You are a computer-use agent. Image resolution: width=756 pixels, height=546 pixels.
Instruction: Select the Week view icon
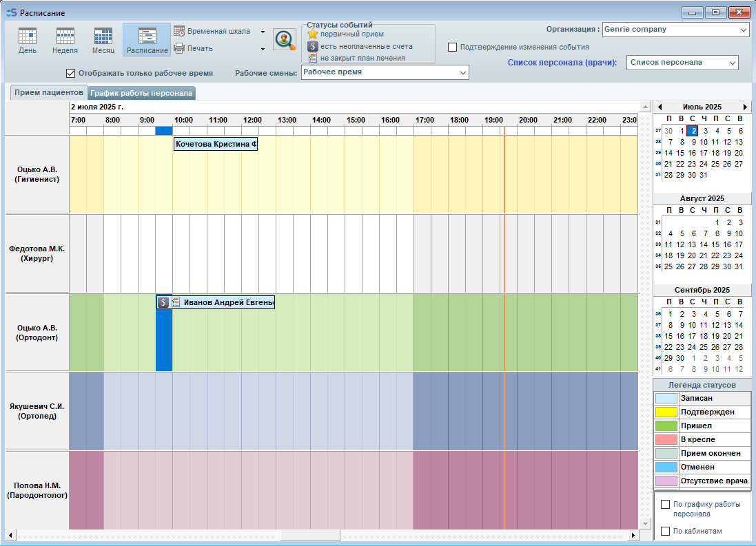(x=65, y=36)
